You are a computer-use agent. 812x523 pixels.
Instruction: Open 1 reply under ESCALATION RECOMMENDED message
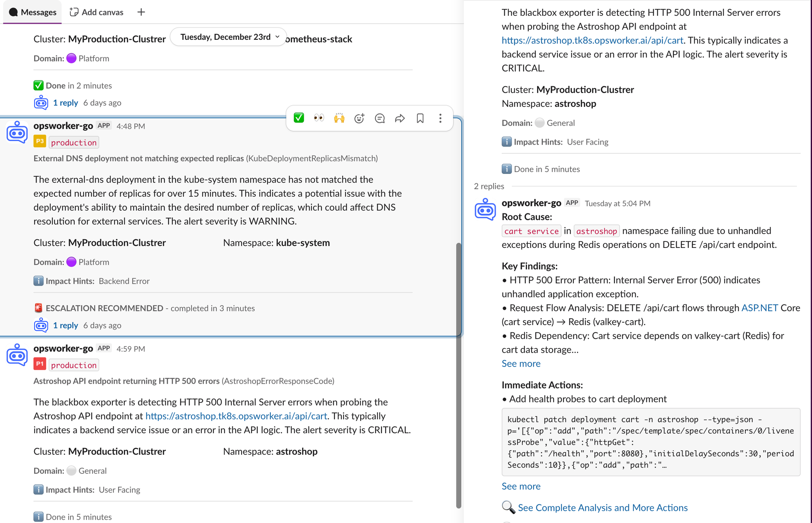coord(65,326)
